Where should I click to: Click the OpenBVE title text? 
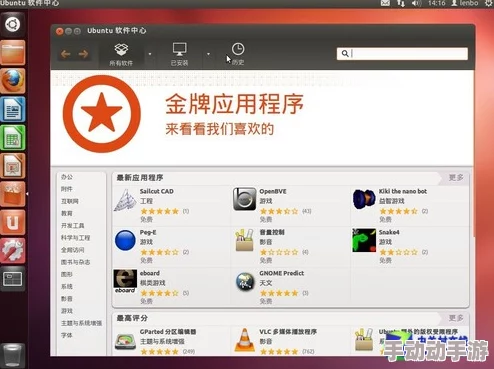273,191
